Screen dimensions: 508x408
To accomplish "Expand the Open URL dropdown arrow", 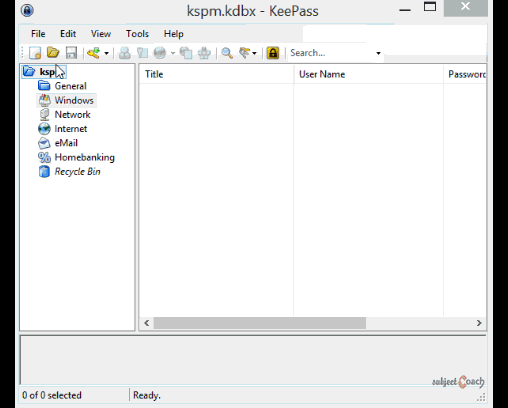I will click(x=173, y=53).
